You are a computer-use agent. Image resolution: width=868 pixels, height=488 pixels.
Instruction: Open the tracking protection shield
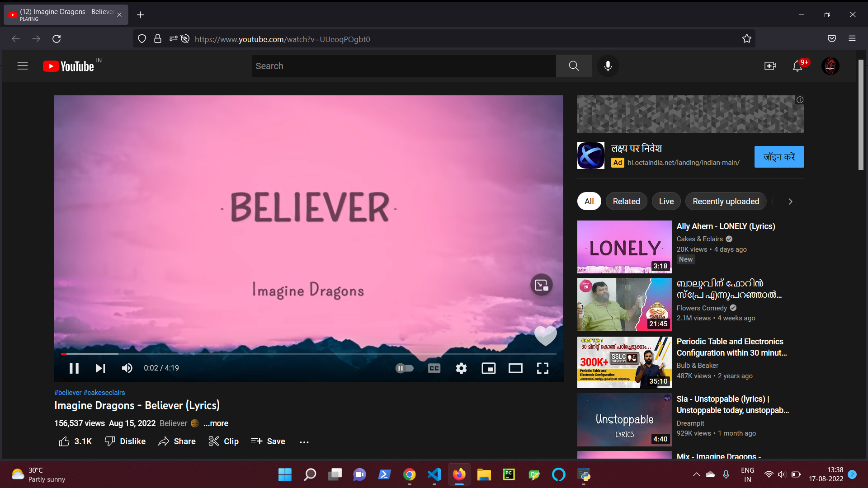pos(142,39)
